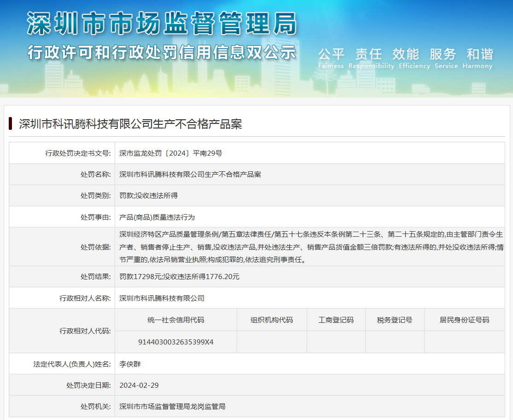Click label 处罚事由
This screenshot has width=513, height=420.
(95, 217)
